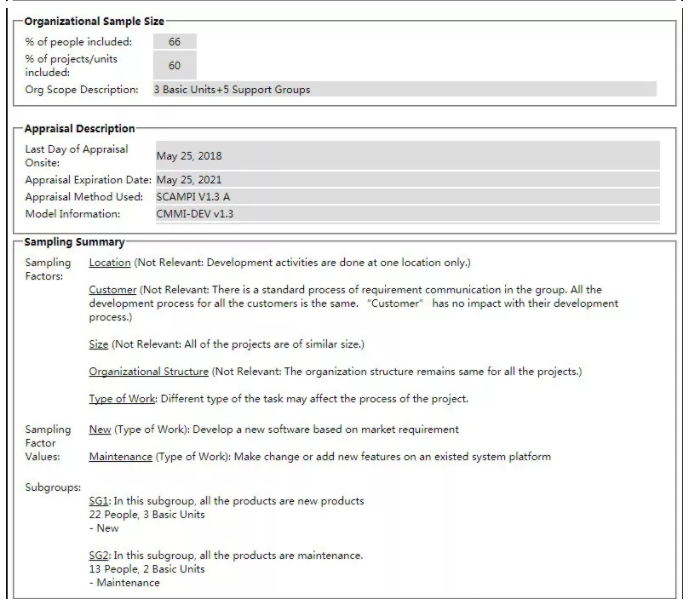Open the SG1 subgroup link

(x=98, y=501)
